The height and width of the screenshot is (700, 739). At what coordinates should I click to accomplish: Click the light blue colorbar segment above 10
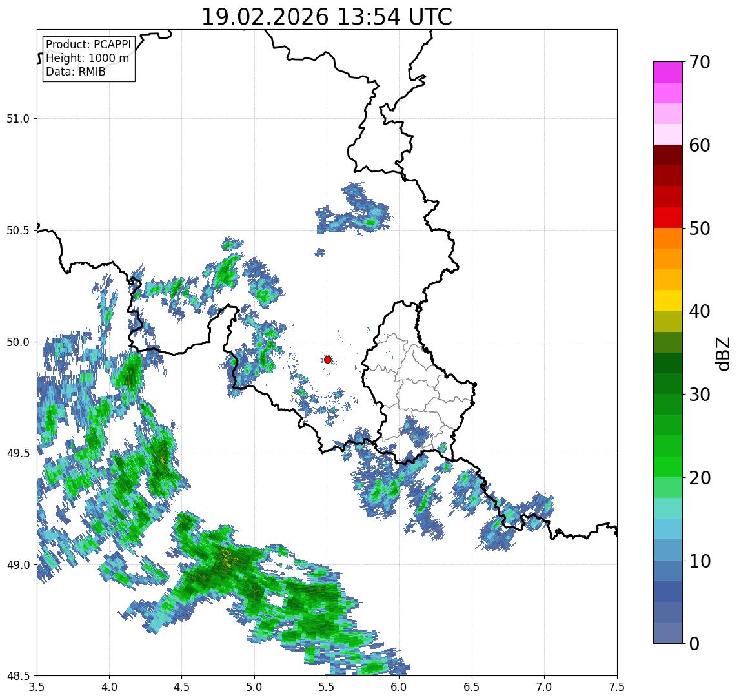[668, 550]
